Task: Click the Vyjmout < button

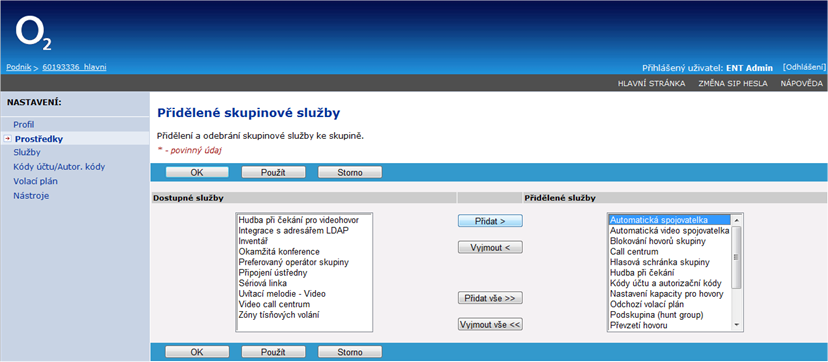Action: pyautogui.click(x=490, y=247)
